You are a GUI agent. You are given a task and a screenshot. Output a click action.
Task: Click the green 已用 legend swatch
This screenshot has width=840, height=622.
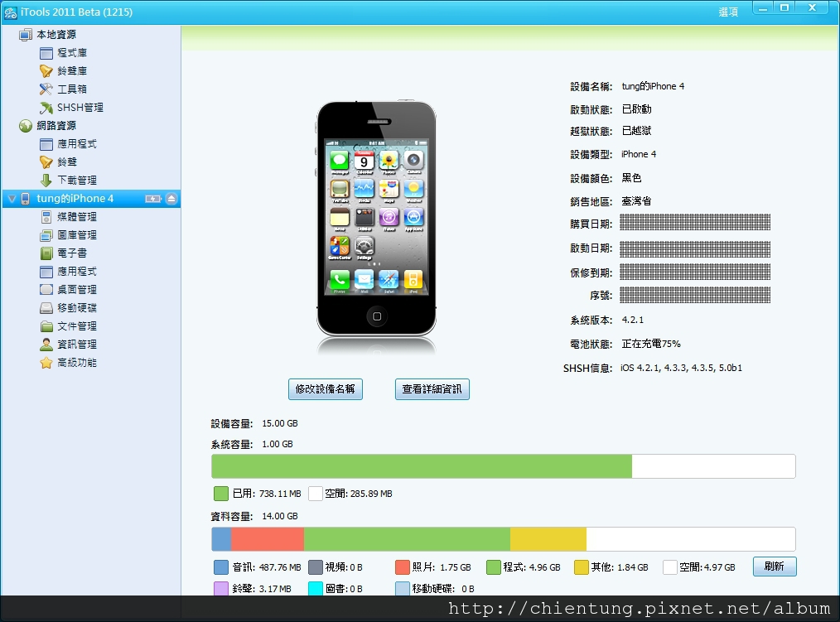tap(220, 494)
